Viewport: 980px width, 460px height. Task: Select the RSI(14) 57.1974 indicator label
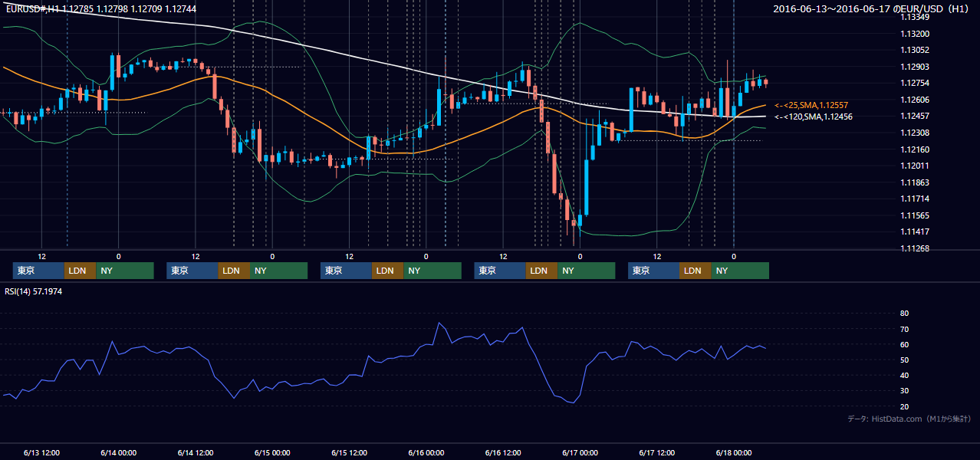[34, 291]
